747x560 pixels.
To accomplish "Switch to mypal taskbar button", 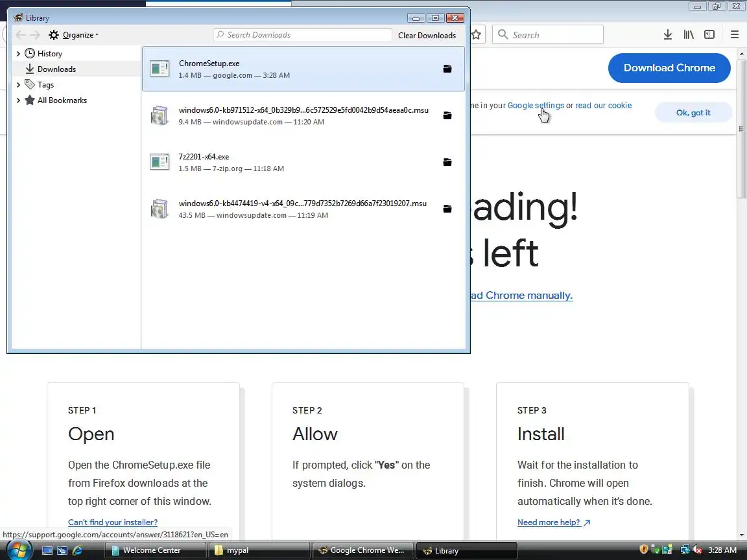I will [259, 550].
